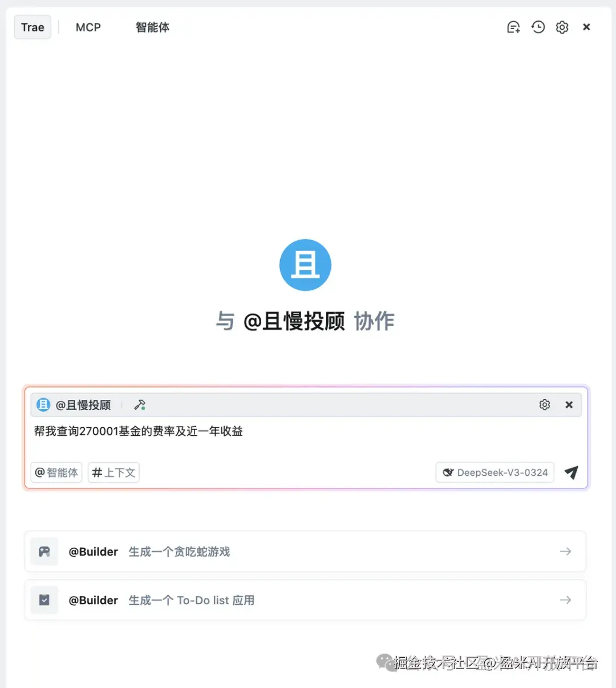Click the 且慢投顾 agent avatar
The image size is (616, 688).
[x=305, y=265]
